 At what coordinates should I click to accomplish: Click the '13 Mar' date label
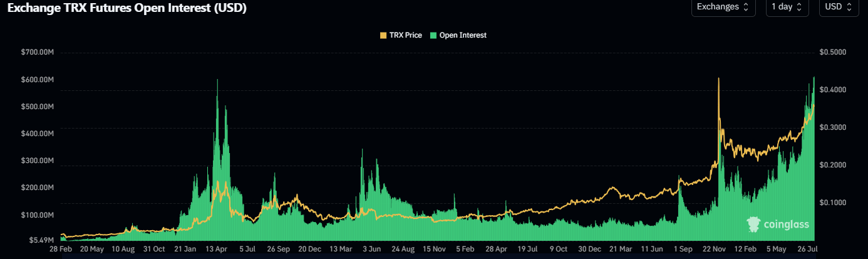(x=343, y=249)
